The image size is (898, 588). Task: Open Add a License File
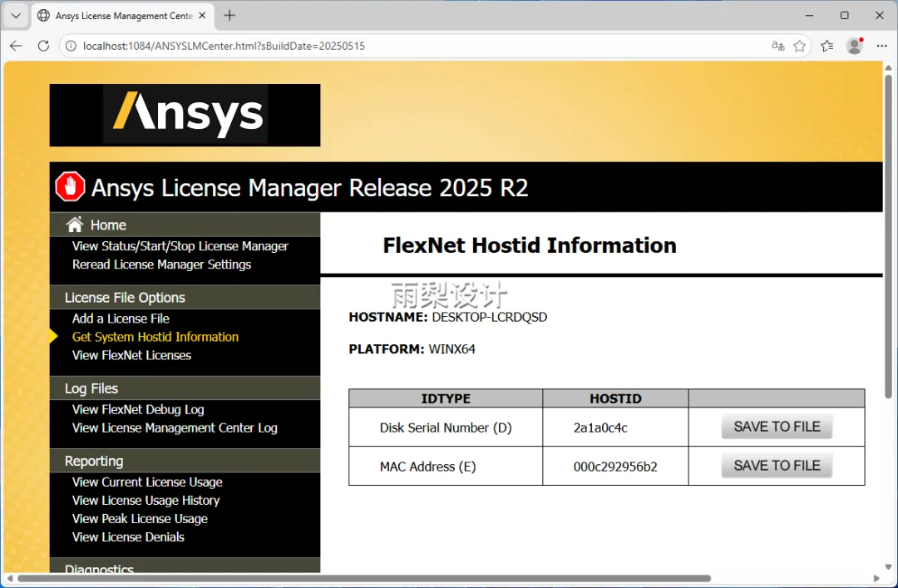(x=121, y=319)
